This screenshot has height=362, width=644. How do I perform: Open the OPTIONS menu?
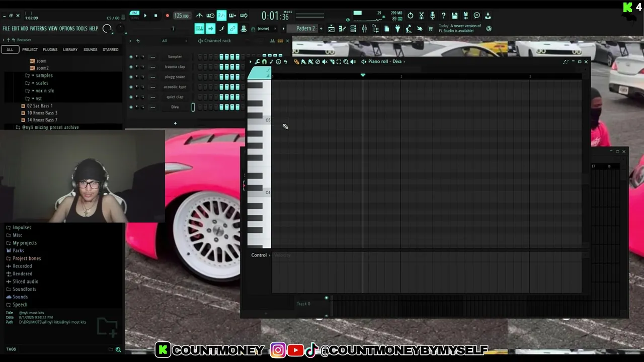pyautogui.click(x=67, y=29)
